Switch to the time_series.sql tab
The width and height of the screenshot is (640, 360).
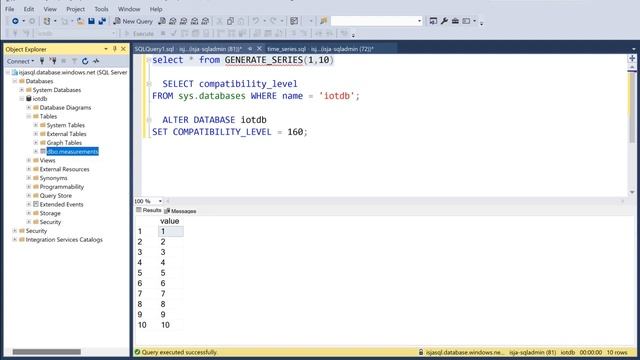pyautogui.click(x=320, y=49)
